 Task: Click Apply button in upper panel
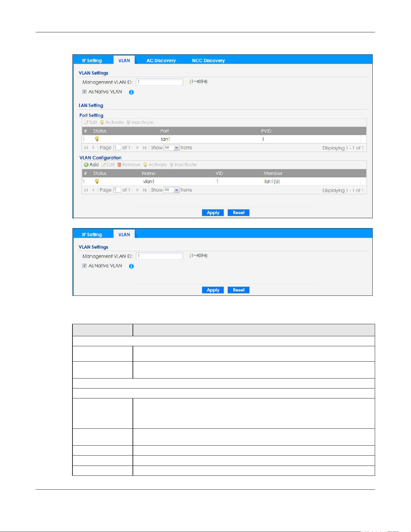pos(213,212)
